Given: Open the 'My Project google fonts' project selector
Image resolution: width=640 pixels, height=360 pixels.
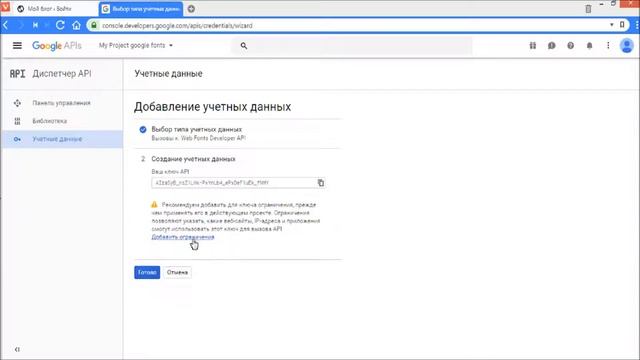Looking at the screenshot, I should [136, 45].
